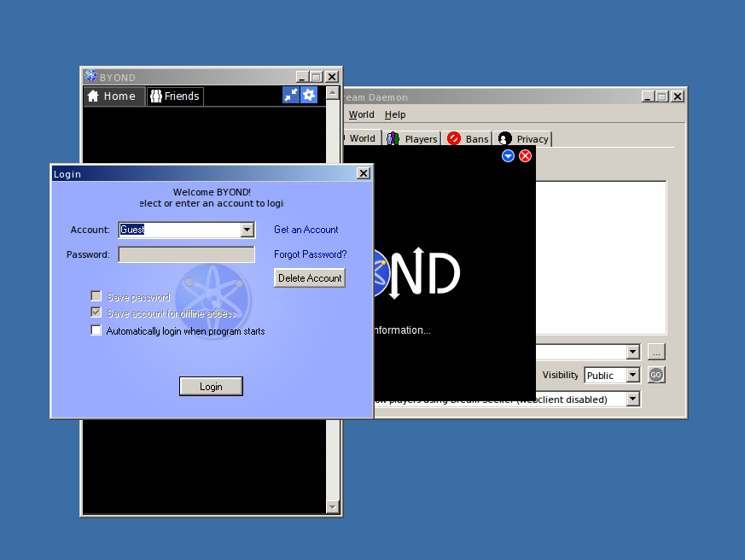The height and width of the screenshot is (560, 745).
Task: Click the scroll down arrow in BYOND window
Action: tap(333, 507)
